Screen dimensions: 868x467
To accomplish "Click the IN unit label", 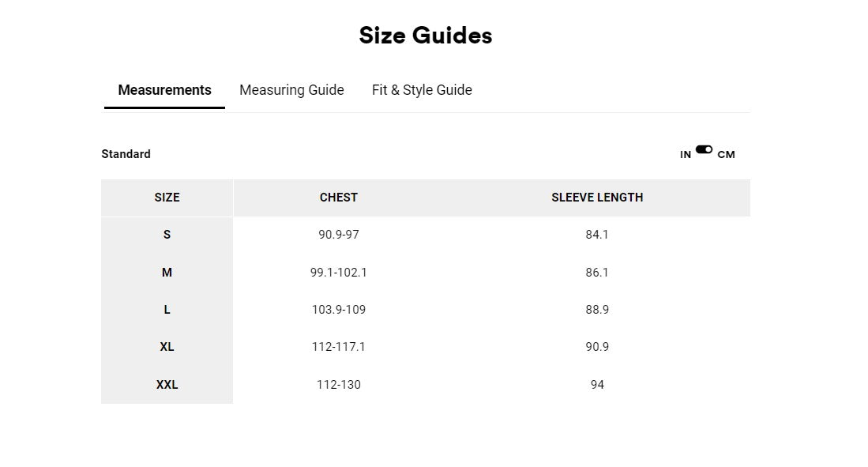I will (685, 155).
